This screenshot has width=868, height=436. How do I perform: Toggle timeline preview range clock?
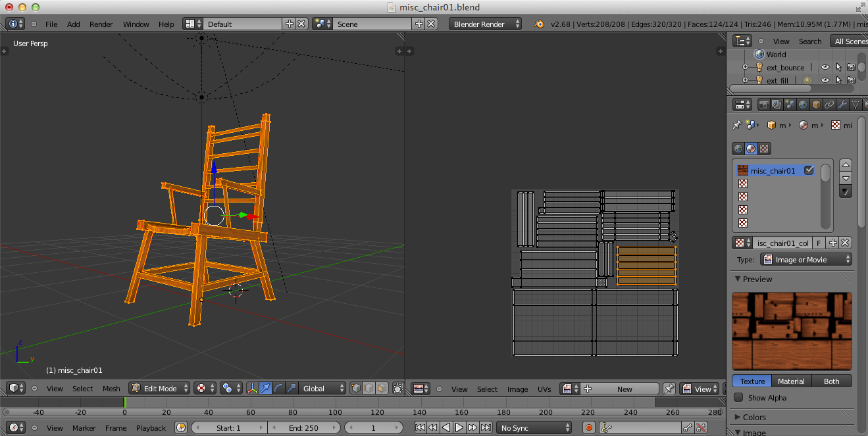[x=181, y=427]
